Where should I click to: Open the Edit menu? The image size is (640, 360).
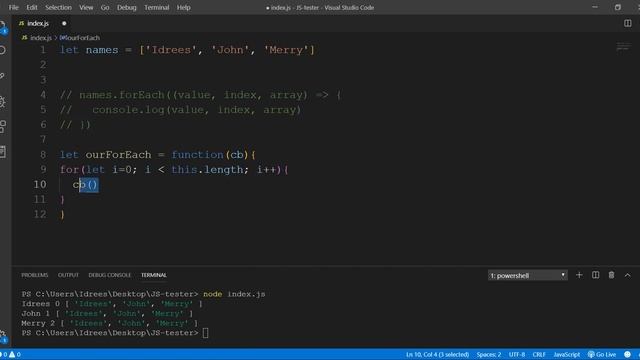point(32,7)
